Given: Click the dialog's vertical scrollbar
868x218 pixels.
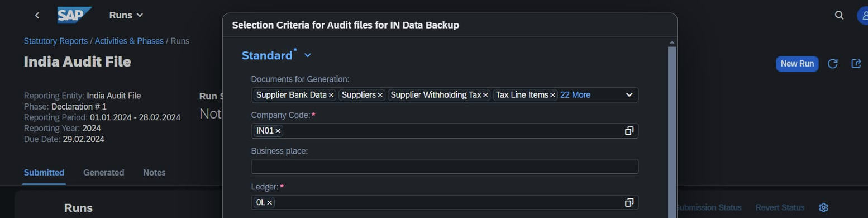Looking at the screenshot, I should [672, 132].
